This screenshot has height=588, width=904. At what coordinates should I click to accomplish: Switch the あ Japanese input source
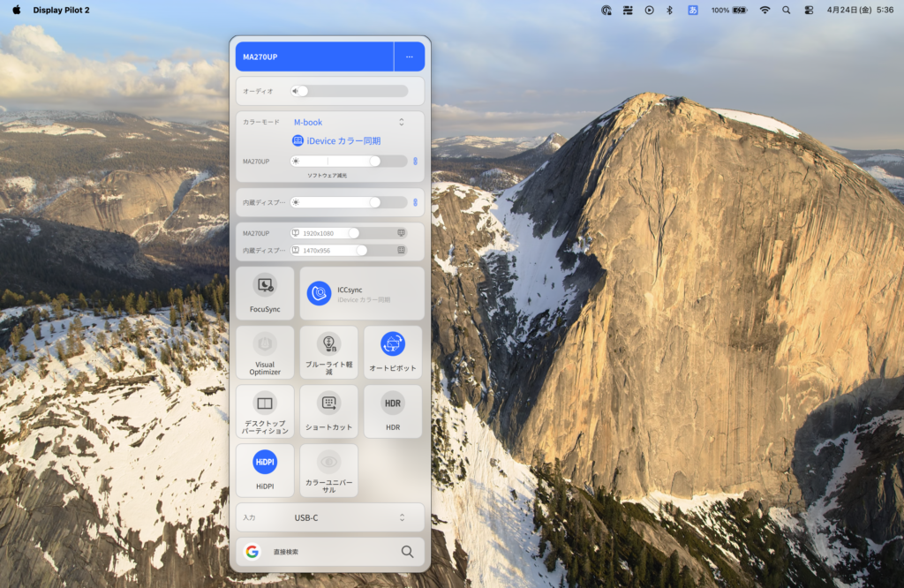tap(693, 10)
